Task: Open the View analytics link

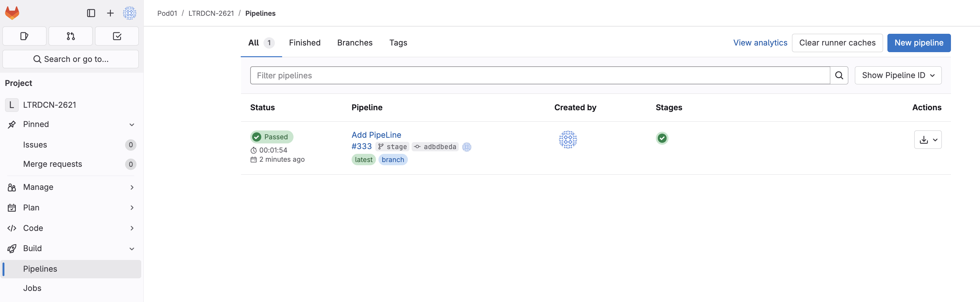Action: [760, 43]
